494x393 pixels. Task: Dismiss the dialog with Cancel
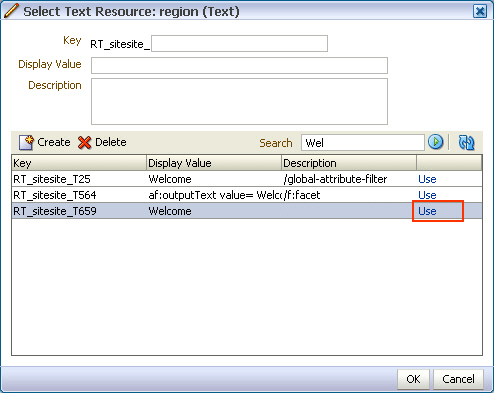458,379
